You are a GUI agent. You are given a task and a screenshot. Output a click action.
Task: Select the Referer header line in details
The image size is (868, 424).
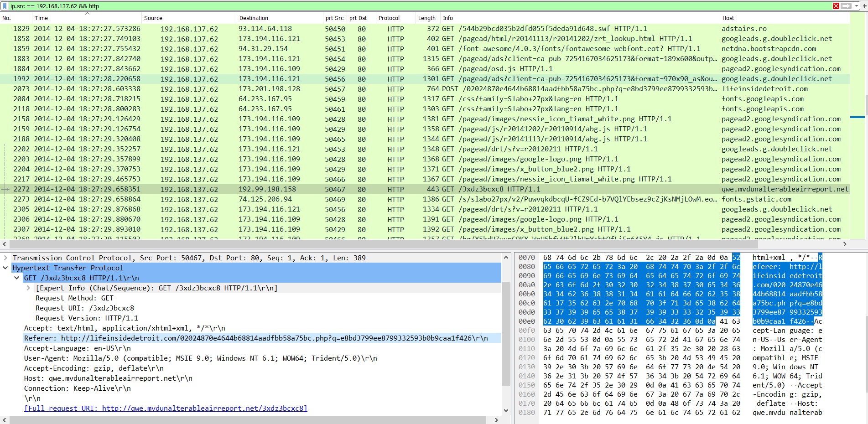click(x=256, y=338)
